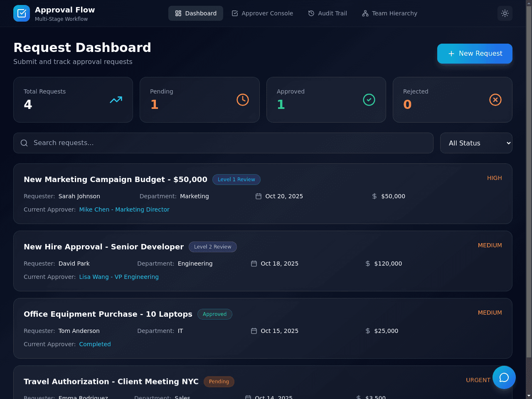Open the chat bubble floating button
This screenshot has width=532, height=399.
504,377
